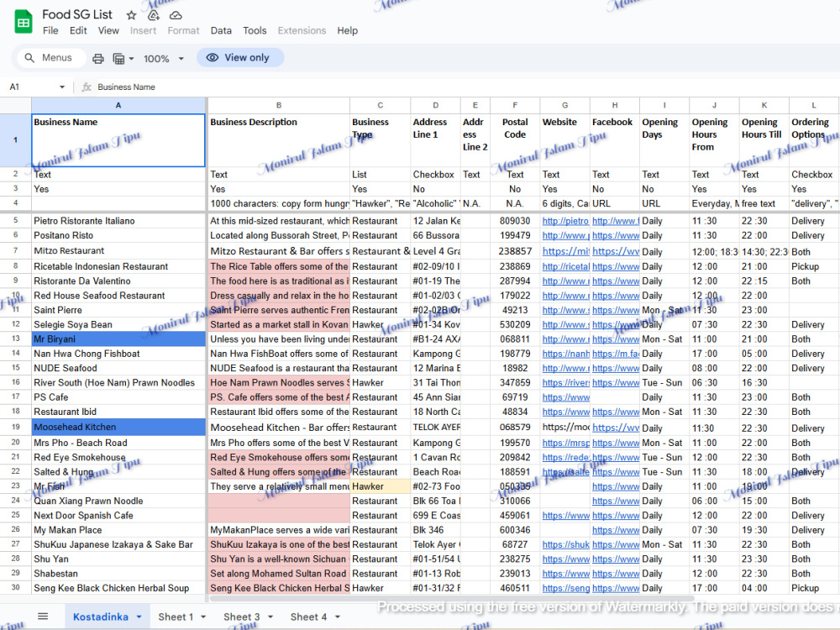Image resolution: width=840 pixels, height=630 pixels.
Task: Select row 13 header
Action: [15, 339]
